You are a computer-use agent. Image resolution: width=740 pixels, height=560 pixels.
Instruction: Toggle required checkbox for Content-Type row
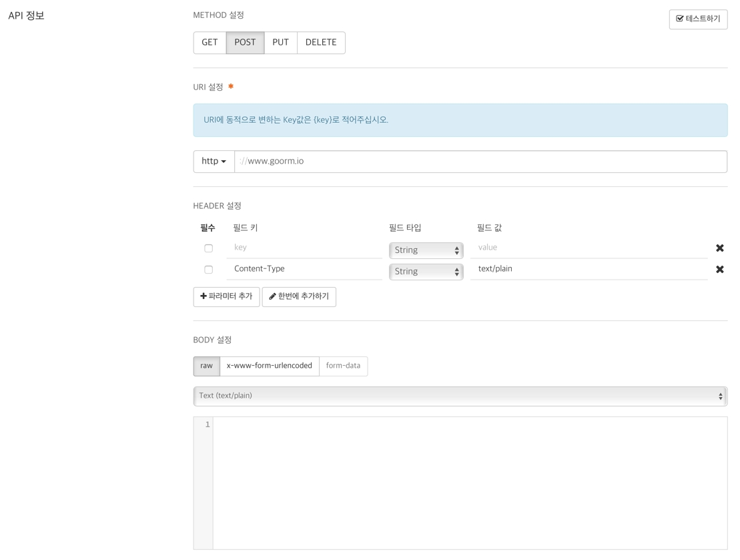[x=209, y=270]
